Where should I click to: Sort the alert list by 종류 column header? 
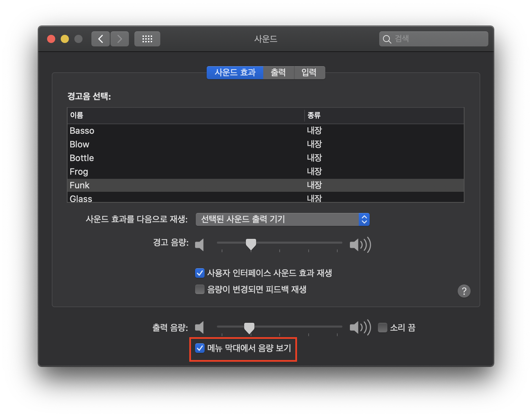pyautogui.click(x=384, y=116)
